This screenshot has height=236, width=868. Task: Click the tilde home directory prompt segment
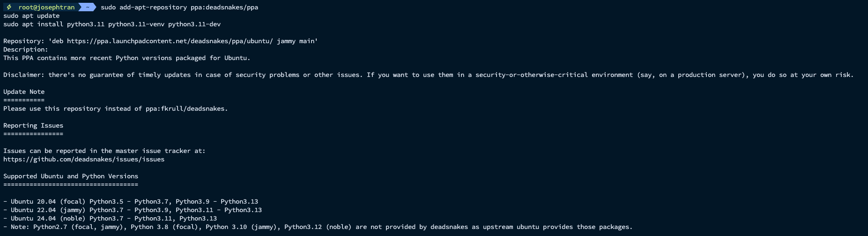(87, 7)
